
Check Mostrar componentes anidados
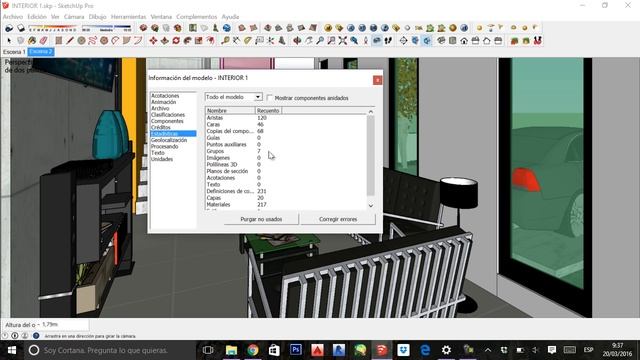270,98
